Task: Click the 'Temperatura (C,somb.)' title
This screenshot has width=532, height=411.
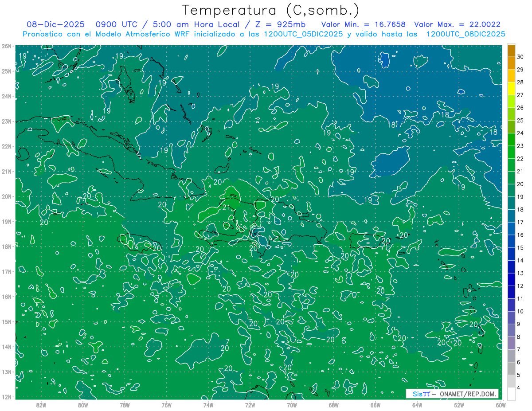Action: [271, 10]
